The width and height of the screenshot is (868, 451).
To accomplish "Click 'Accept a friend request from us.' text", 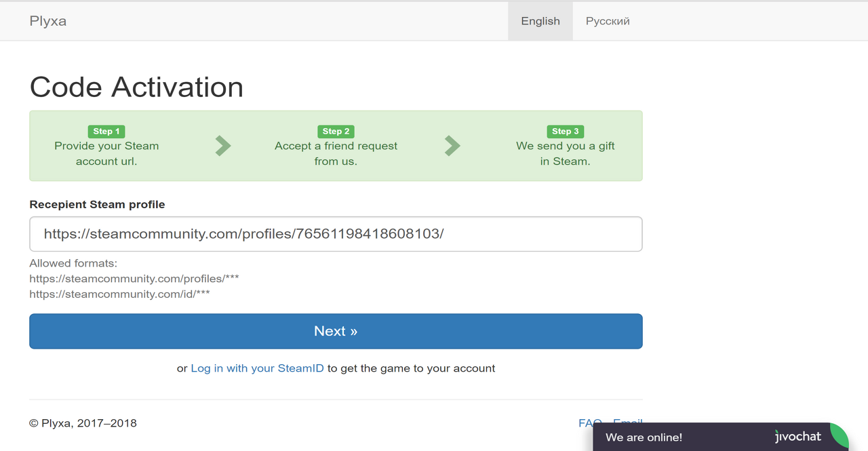I will click(336, 153).
